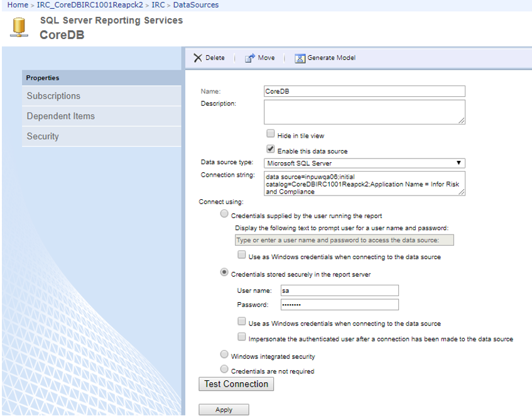Image resolution: width=532 pixels, height=418 pixels.
Task: Open the Security tab in sidebar
Action: [x=43, y=136]
